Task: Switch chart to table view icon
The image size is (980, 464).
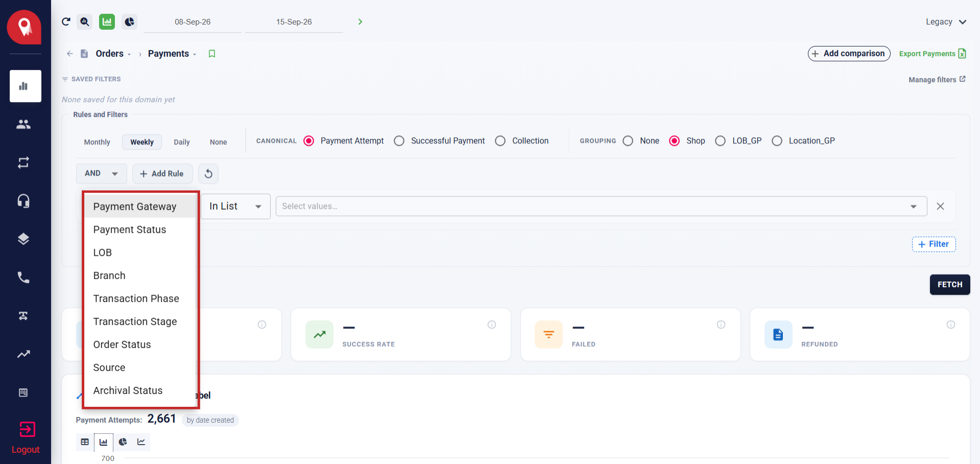Action: coord(85,442)
